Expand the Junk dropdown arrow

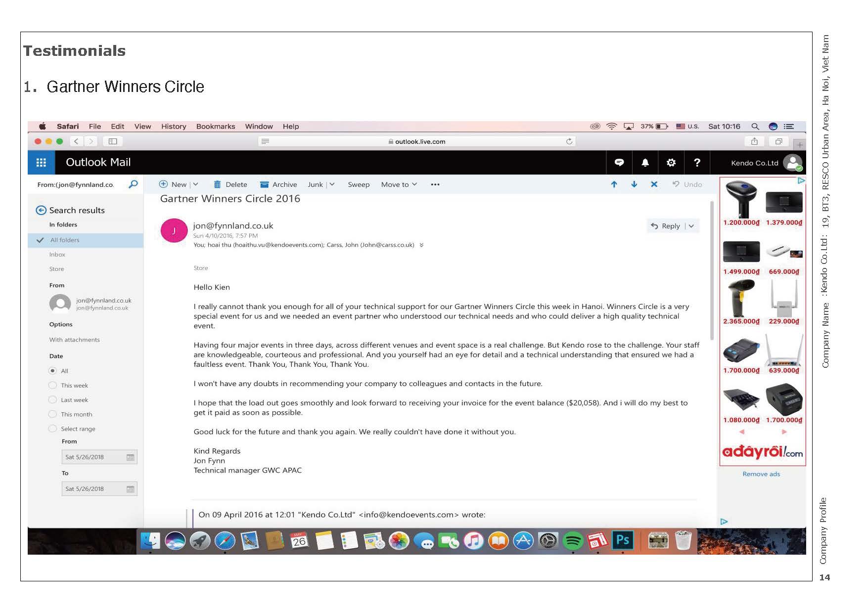(332, 184)
